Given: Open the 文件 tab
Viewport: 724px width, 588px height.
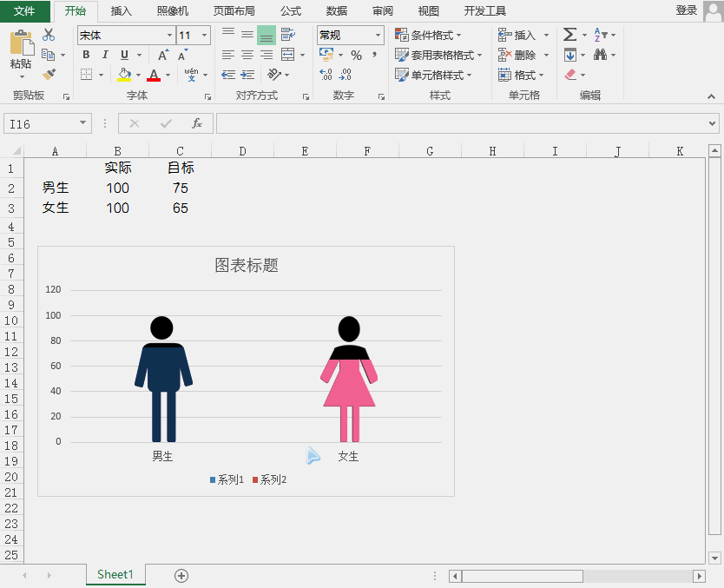Looking at the screenshot, I should click(x=25, y=11).
